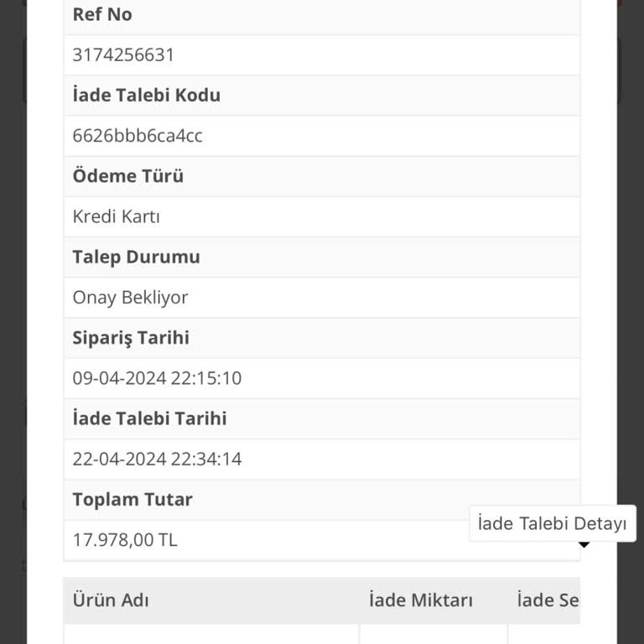Viewport: 644px width, 644px height.
Task: Click the İade Talebi Detayı tooltip
Action: click(552, 523)
